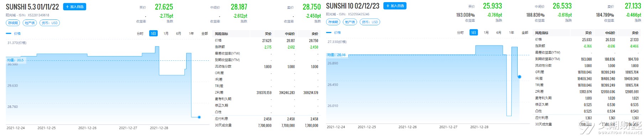Select the 地产债 tag under SUNSHI 10
Viewport: 644px width, 136px height.
tap(350, 22)
